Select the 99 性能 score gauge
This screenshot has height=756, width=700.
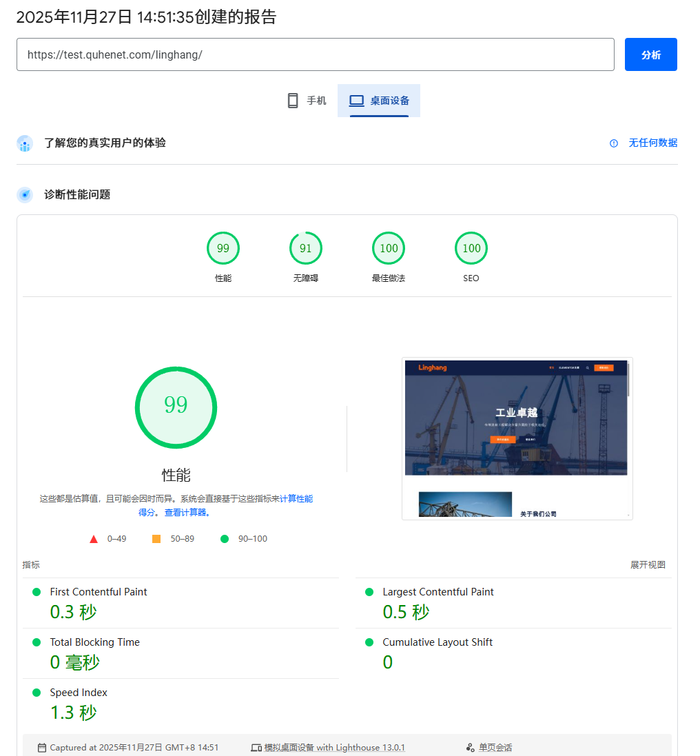coord(223,249)
